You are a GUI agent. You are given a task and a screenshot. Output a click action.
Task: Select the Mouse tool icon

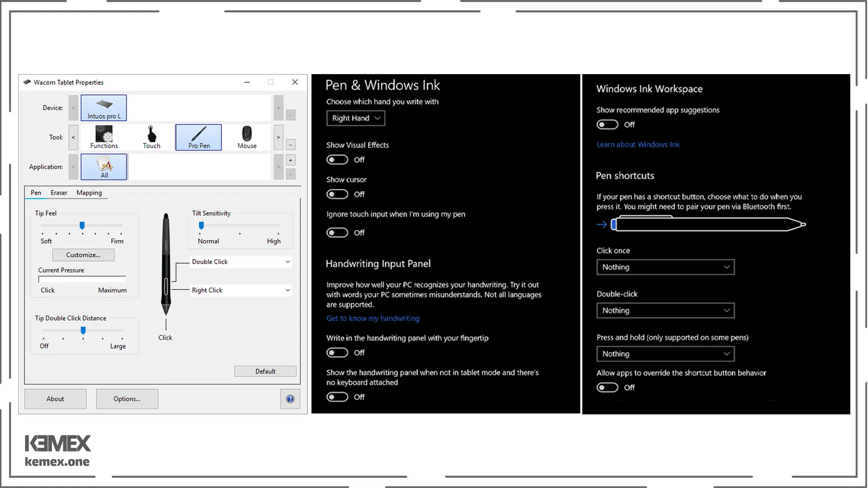247,137
